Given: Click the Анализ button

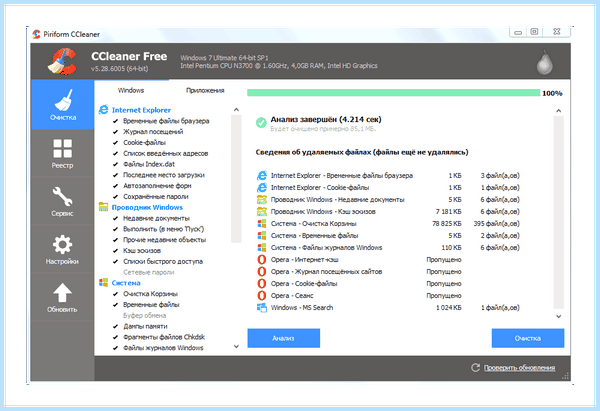Looking at the screenshot, I should click(284, 338).
